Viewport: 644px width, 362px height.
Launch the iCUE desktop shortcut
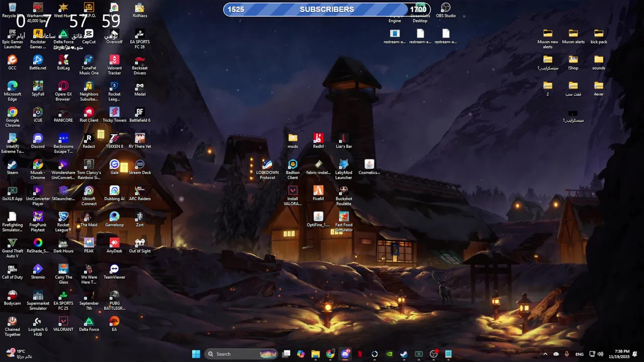[38, 115]
